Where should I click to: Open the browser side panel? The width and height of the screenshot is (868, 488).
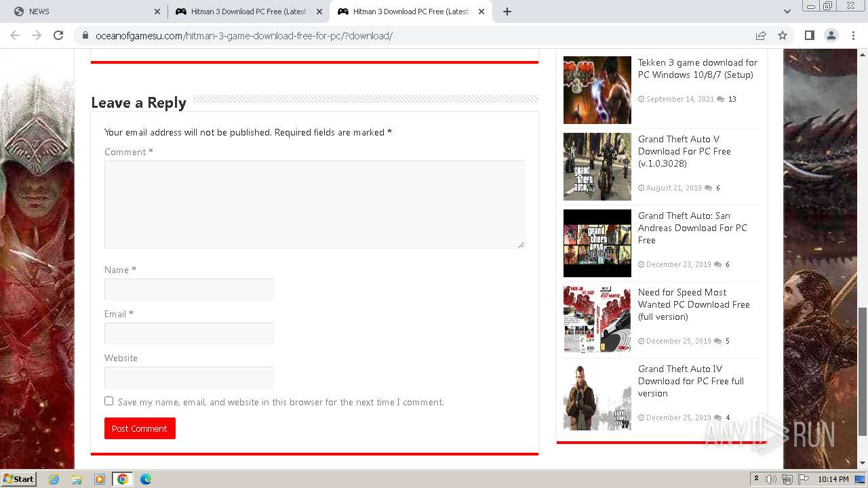[x=809, y=35]
